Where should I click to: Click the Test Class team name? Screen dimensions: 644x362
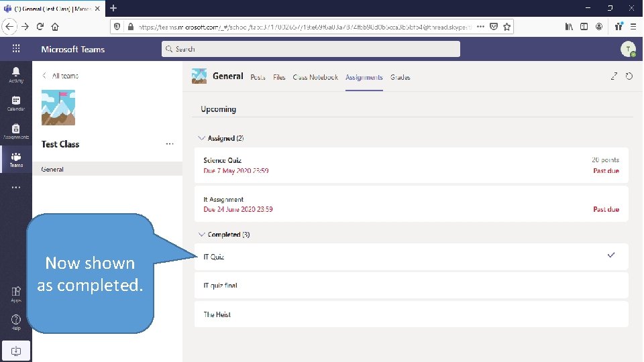tap(60, 144)
